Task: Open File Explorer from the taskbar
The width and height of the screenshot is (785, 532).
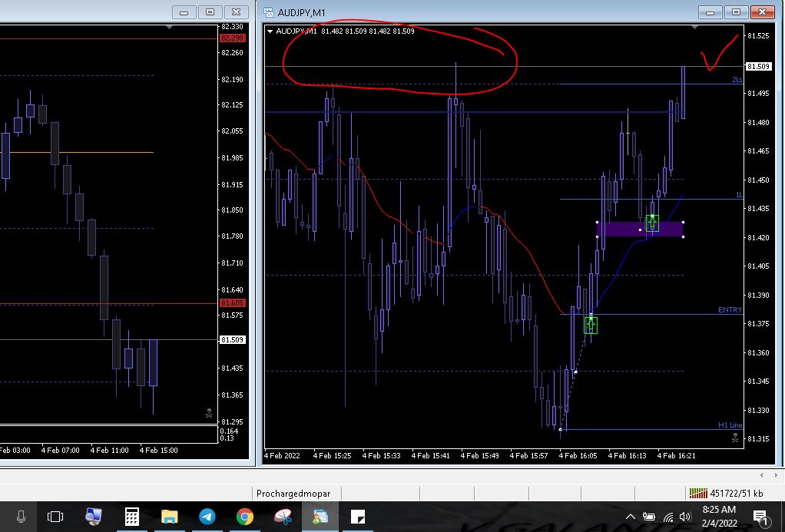Action: pos(169,517)
